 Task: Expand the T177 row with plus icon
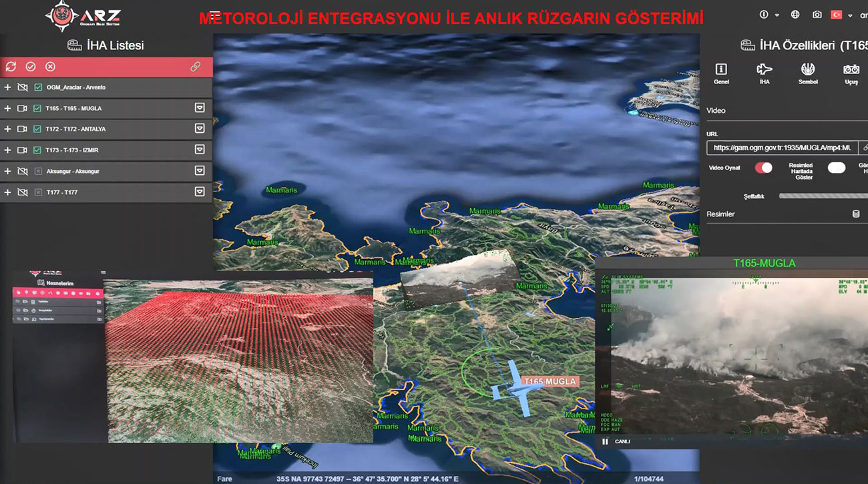(7, 192)
